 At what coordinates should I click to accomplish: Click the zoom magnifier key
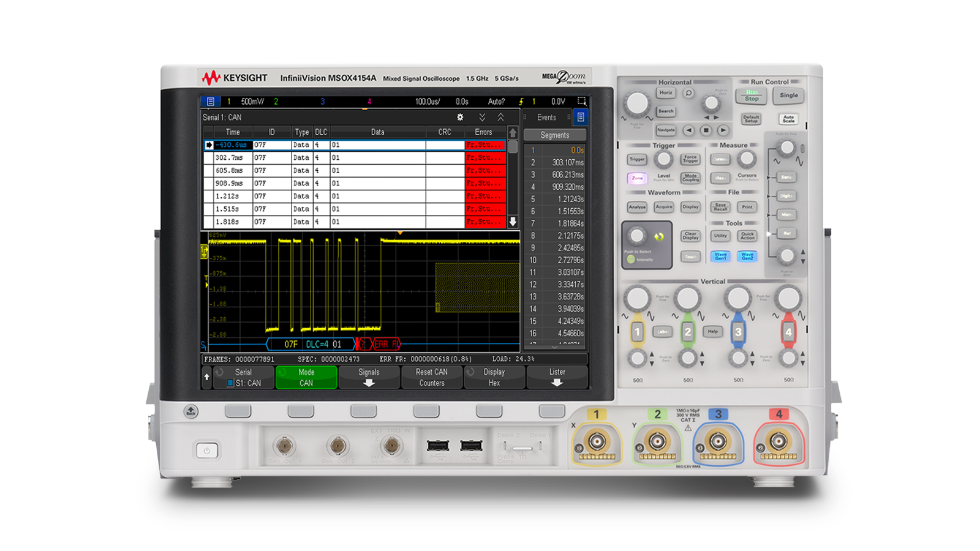point(688,93)
